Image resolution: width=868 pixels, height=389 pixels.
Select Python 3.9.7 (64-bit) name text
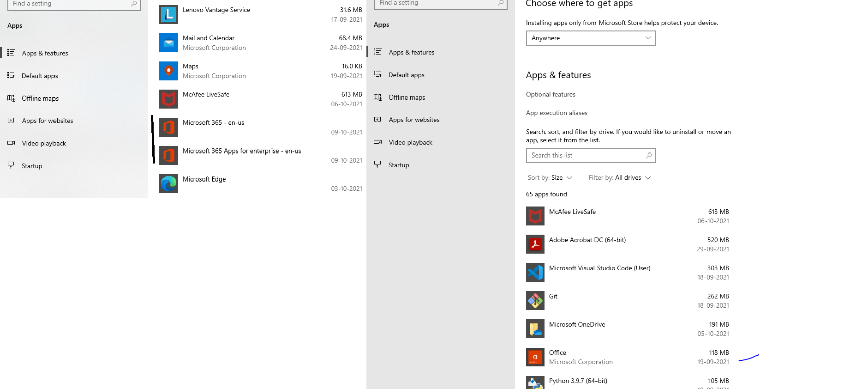click(x=578, y=381)
